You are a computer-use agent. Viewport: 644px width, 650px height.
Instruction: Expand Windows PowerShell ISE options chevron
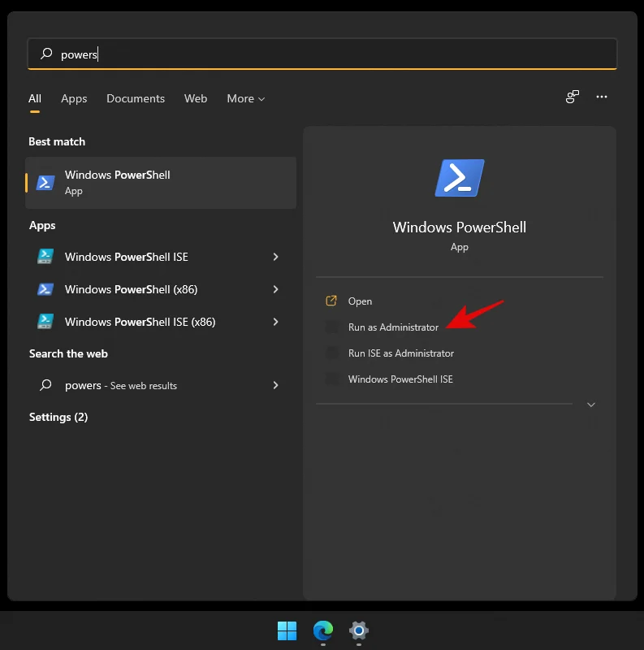click(x=275, y=257)
